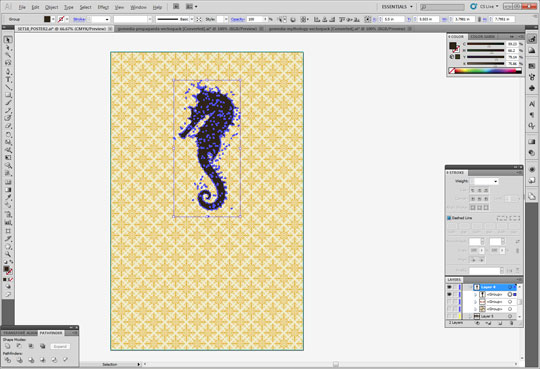The width and height of the screenshot is (540, 369).
Task: Toggle visibility eye of first <Group> sublayer
Action: point(449,295)
